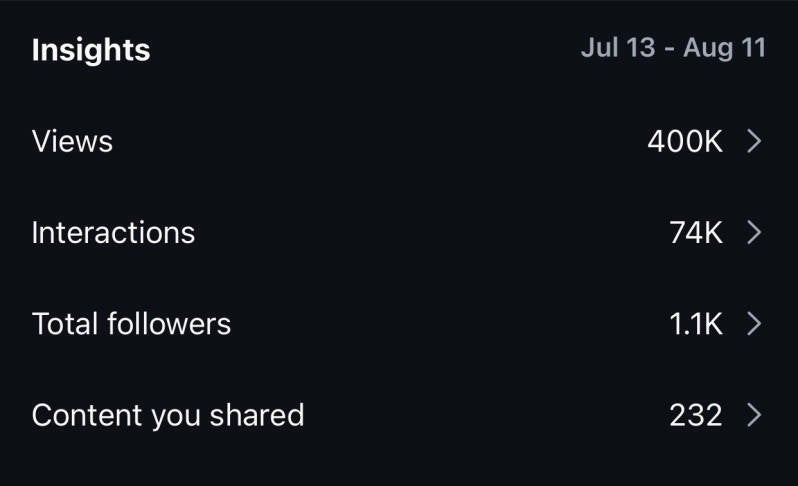Open Total followers using its arrow
The height and width of the screenshot is (486, 798).
[754, 324]
